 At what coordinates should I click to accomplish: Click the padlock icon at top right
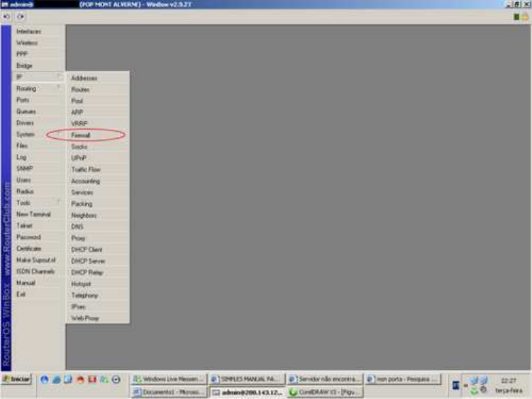point(525,16)
